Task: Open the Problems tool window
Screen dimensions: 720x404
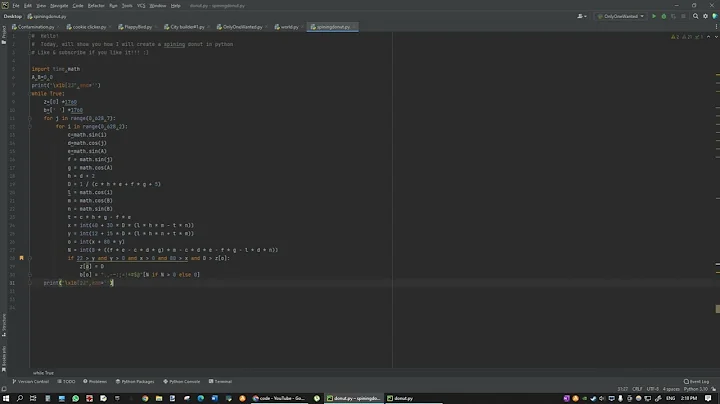Action: (x=95, y=382)
